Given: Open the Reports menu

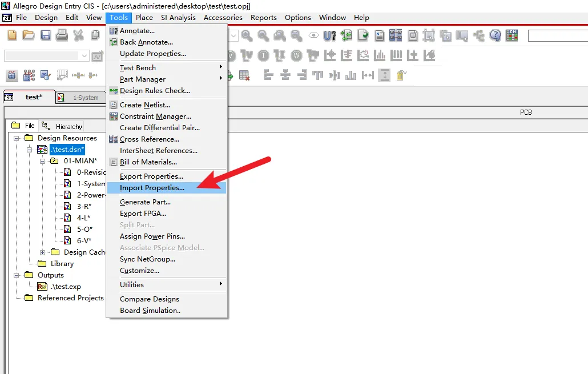Looking at the screenshot, I should tap(264, 18).
